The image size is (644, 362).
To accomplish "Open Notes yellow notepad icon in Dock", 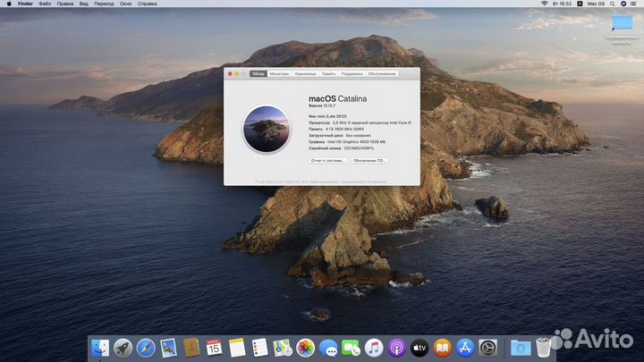I will pos(237,348).
